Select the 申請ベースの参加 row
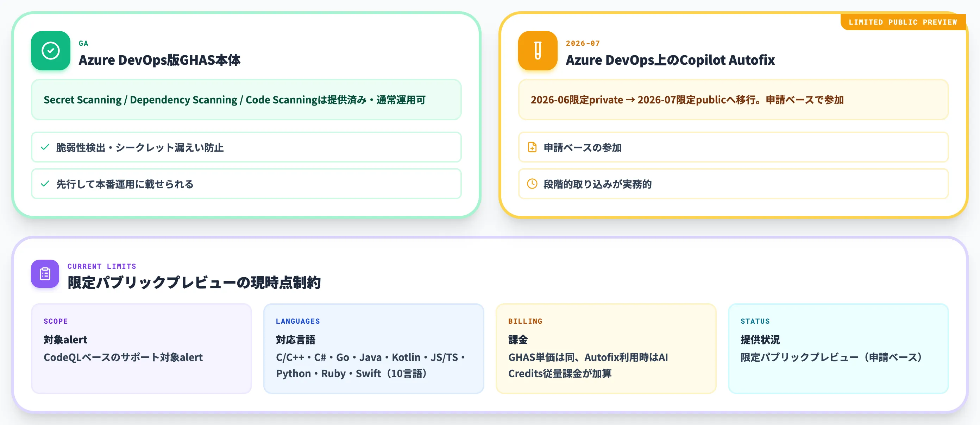This screenshot has width=980, height=425. (x=733, y=147)
